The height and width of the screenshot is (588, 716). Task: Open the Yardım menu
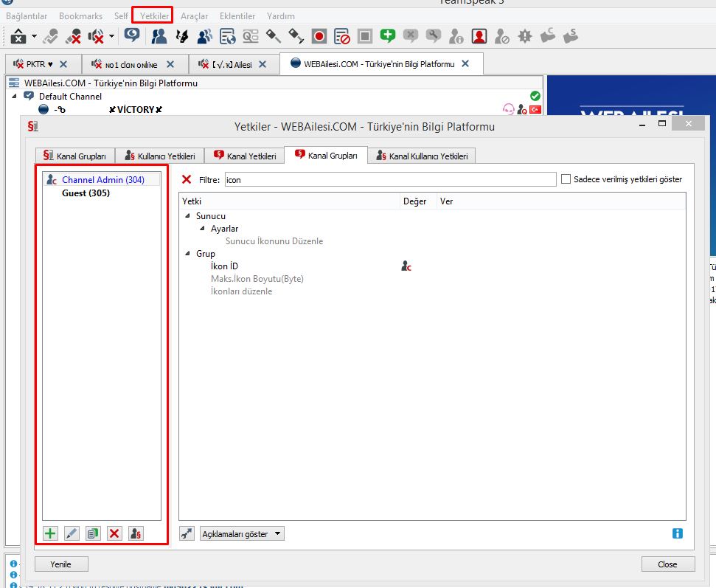281,16
